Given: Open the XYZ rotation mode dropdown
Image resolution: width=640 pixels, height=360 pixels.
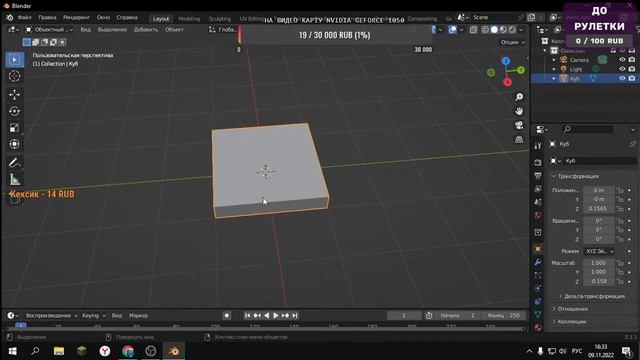Looking at the screenshot, I should [599, 251].
